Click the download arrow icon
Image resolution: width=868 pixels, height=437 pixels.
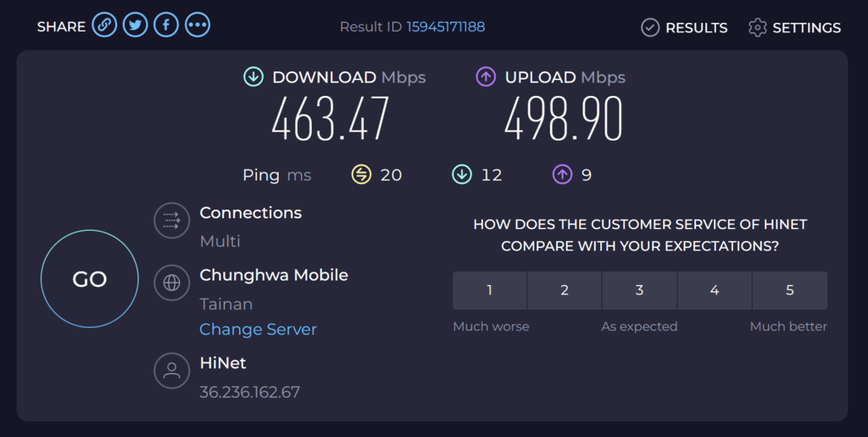click(x=253, y=76)
